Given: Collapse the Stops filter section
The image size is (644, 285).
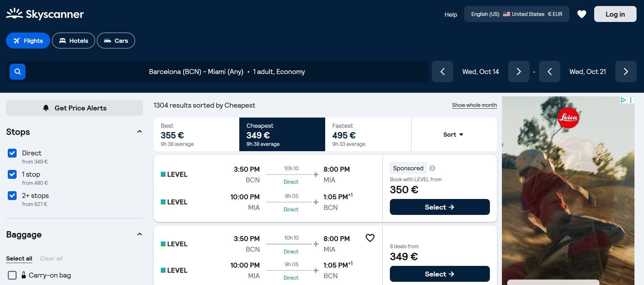Looking at the screenshot, I should [x=139, y=132].
